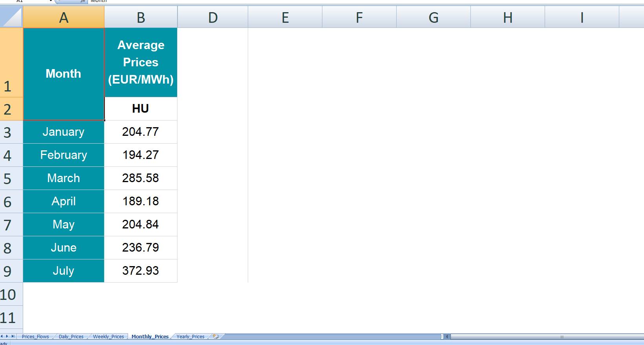Viewport: 644px width, 345px height.
Task: Select the HU cell
Action: [141, 109]
